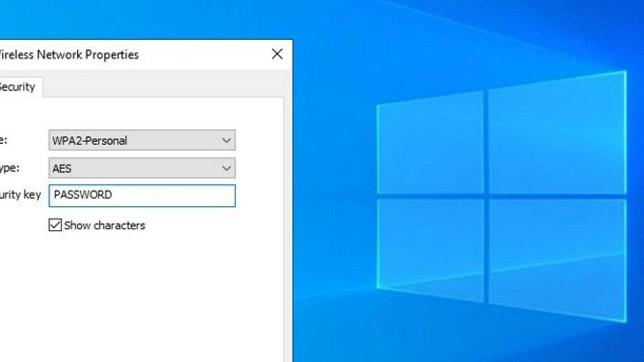Click empty desktop area above the dialog
644x362 pixels.
tap(146, 19)
